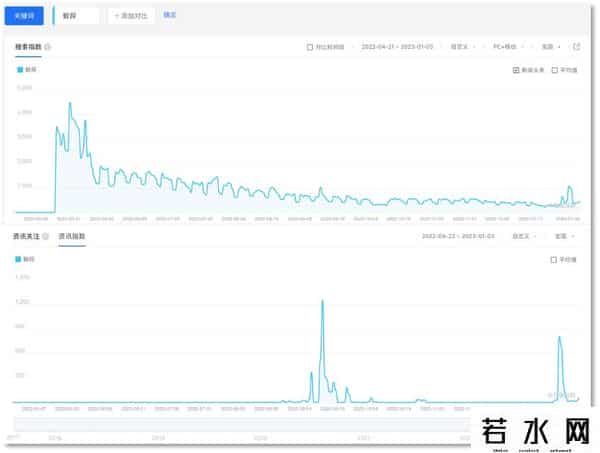
Task: Toggle the 平均值 checkbox in search index chart
Action: [555, 70]
